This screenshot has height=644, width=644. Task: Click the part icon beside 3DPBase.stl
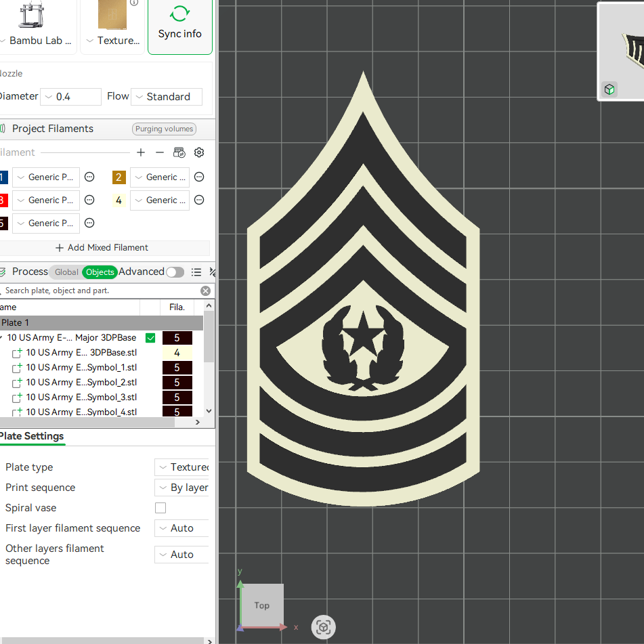[17, 353]
